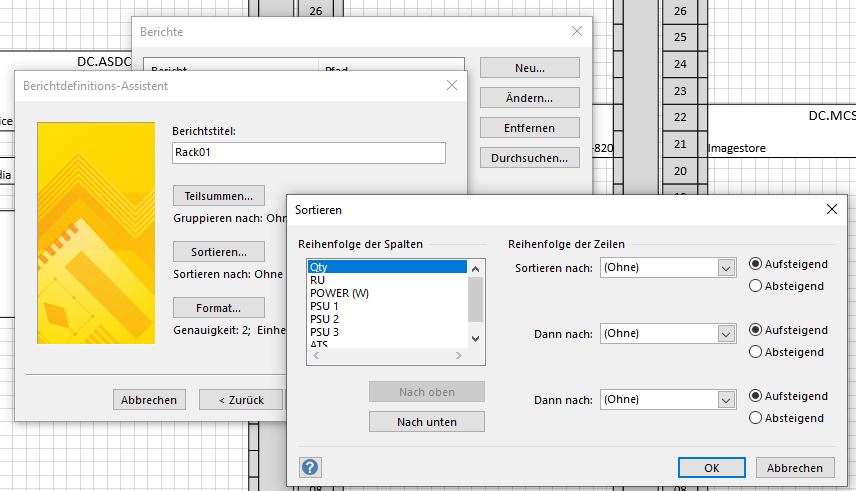Click the Nach unten button

pyautogui.click(x=426, y=422)
